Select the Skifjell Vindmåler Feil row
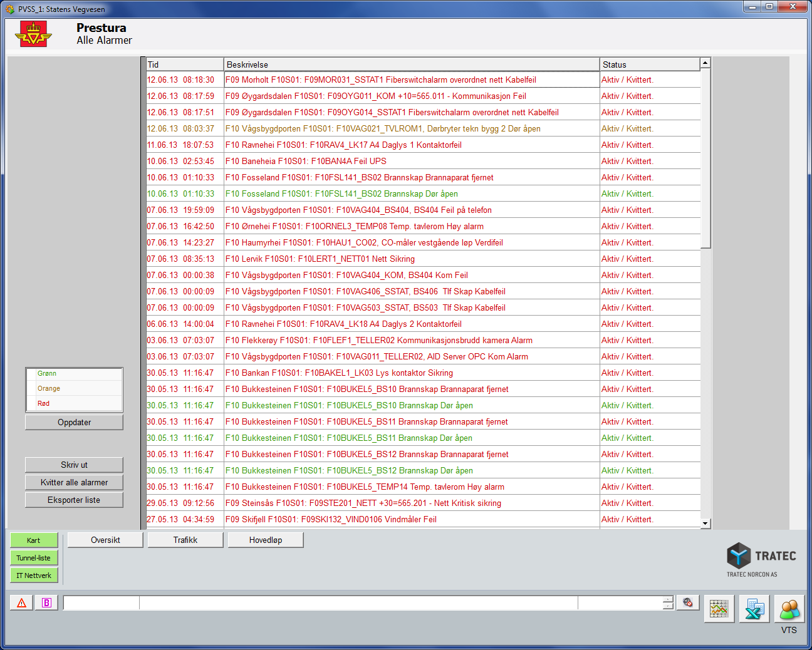Screen dimensions: 812x650 pos(423,519)
